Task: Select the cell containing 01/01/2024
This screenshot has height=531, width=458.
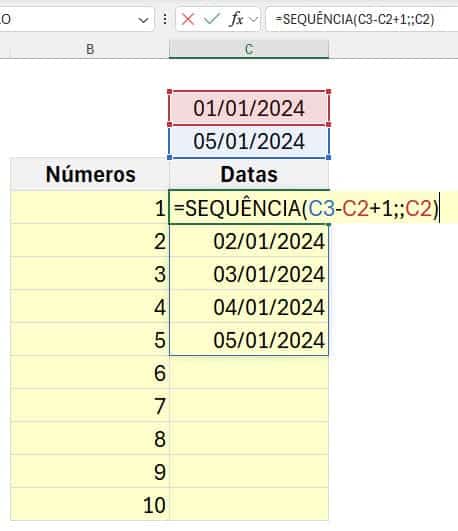Action: 249,108
